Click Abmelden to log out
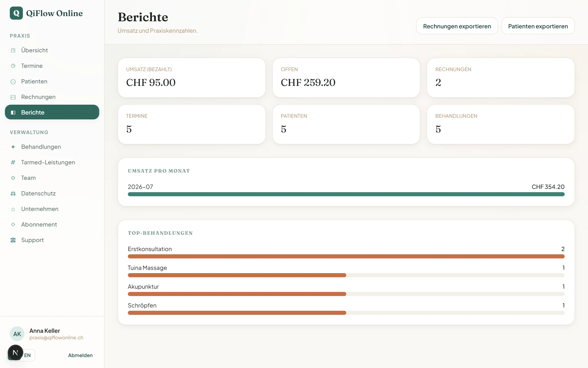The width and height of the screenshot is (588, 368). coord(80,355)
